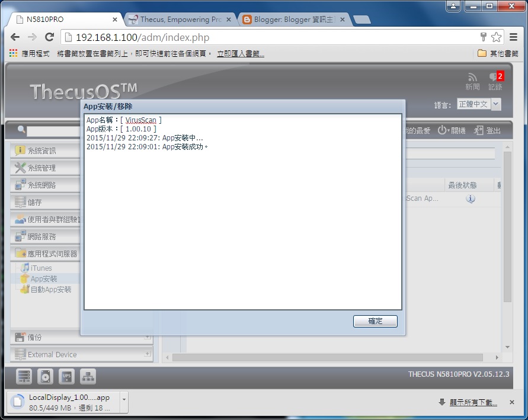Switch to the N5810PRO browser tab
528x420 pixels.
64,20
